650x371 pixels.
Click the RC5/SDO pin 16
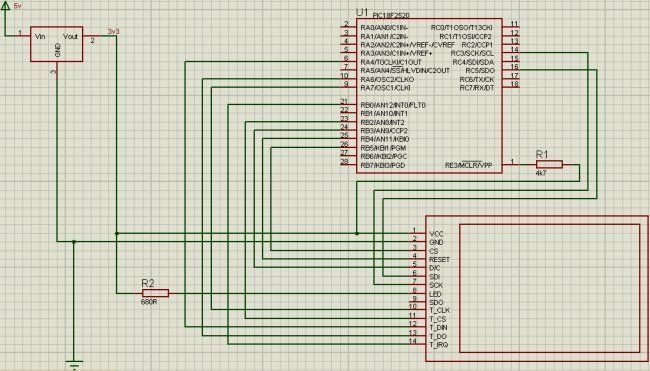pyautogui.click(x=511, y=70)
